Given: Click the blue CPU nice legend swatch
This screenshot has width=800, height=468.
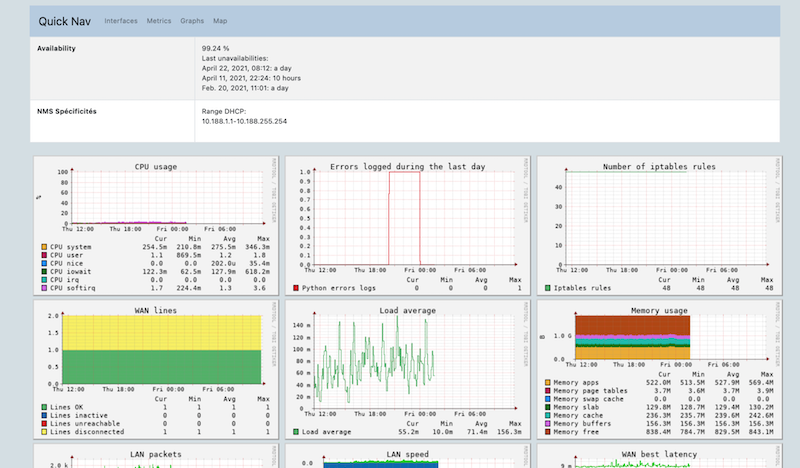Looking at the screenshot, I should [x=44, y=263].
